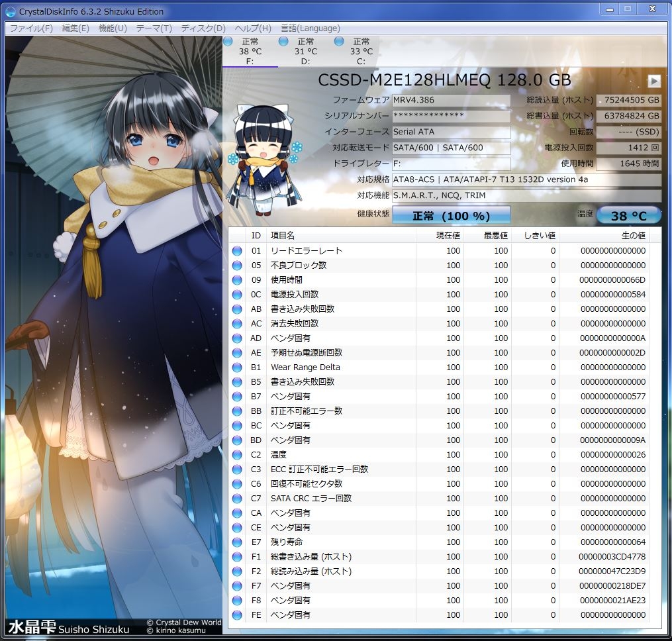Click the status orb for attribute CE
Image resolution: width=672 pixels, height=641 pixels.
pyautogui.click(x=237, y=528)
